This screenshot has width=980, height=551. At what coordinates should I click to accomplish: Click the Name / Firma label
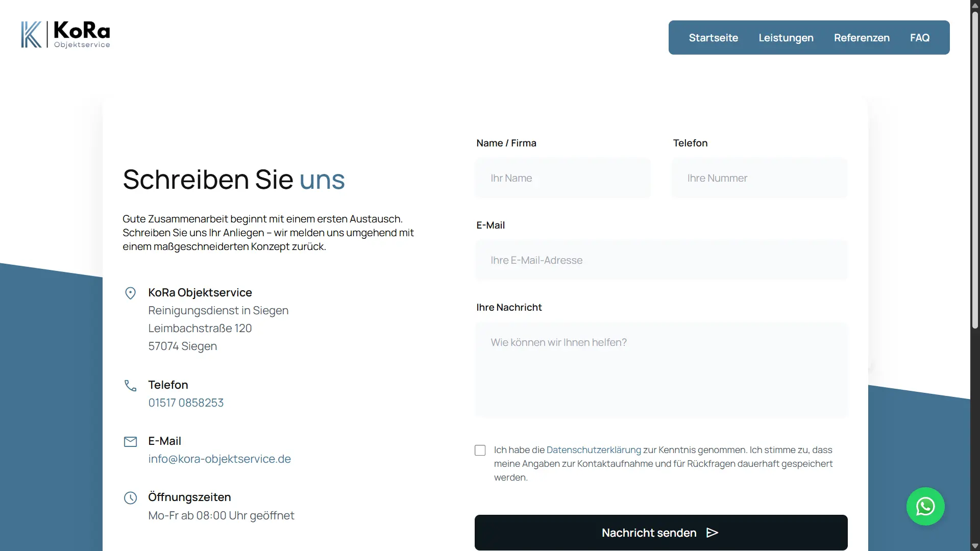click(x=506, y=143)
